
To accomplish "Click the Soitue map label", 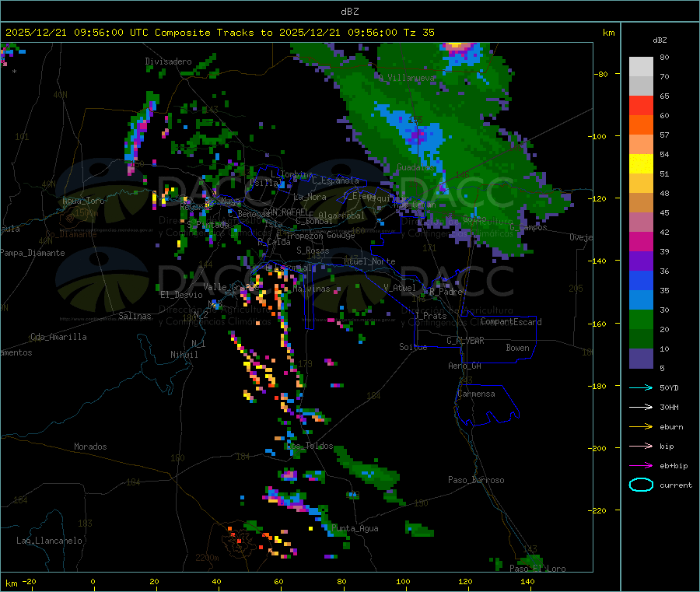I will pyautogui.click(x=413, y=347).
